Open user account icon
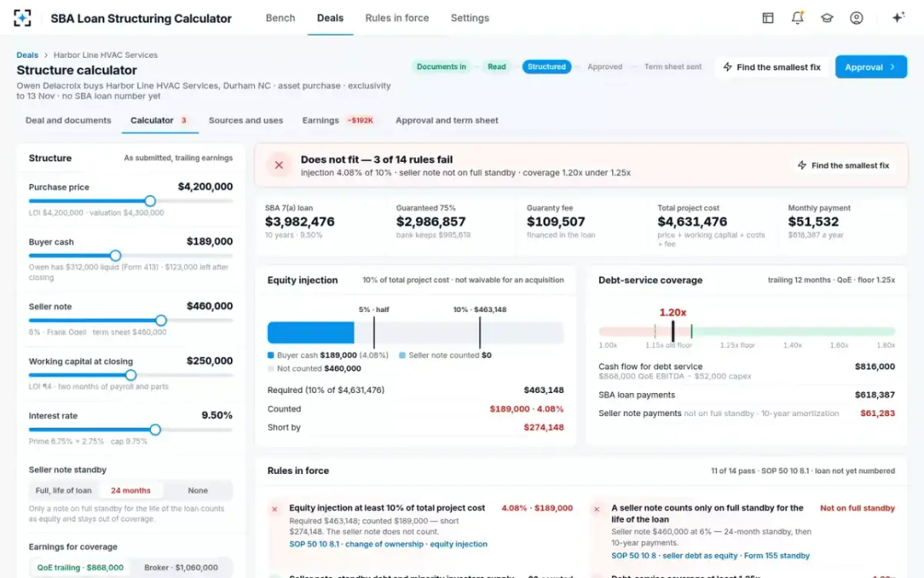Image resolution: width=924 pixels, height=578 pixels. [x=856, y=18]
